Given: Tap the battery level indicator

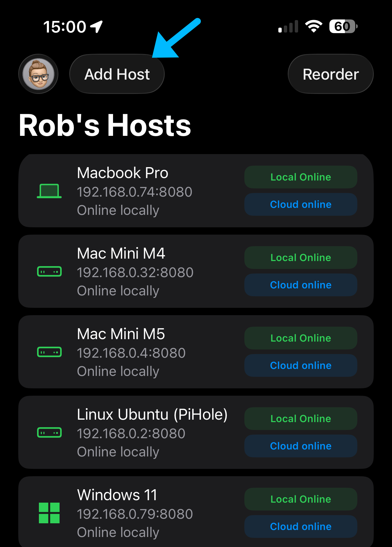Looking at the screenshot, I should pyautogui.click(x=343, y=26).
